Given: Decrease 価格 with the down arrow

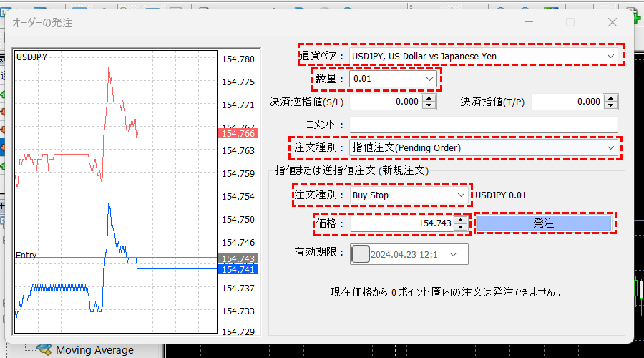Looking at the screenshot, I should point(460,227).
